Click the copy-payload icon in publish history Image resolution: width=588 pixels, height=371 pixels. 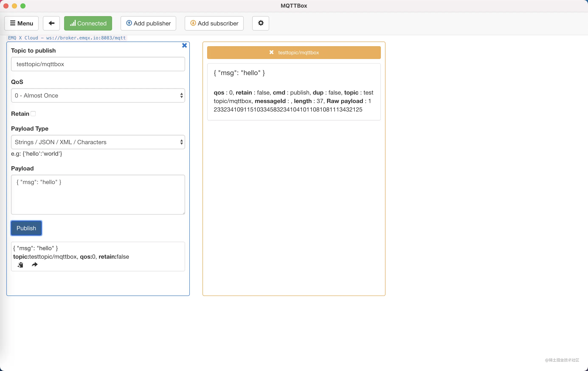[20, 265]
